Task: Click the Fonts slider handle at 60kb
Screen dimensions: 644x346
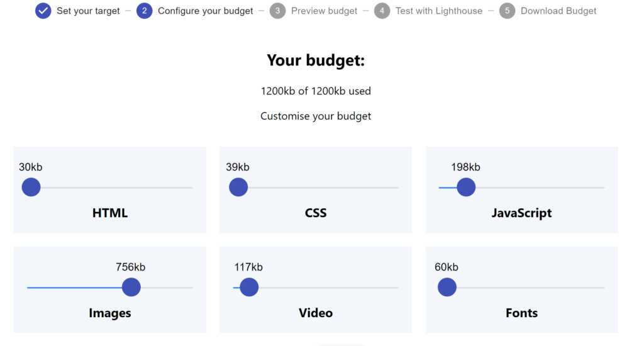Action: (447, 287)
